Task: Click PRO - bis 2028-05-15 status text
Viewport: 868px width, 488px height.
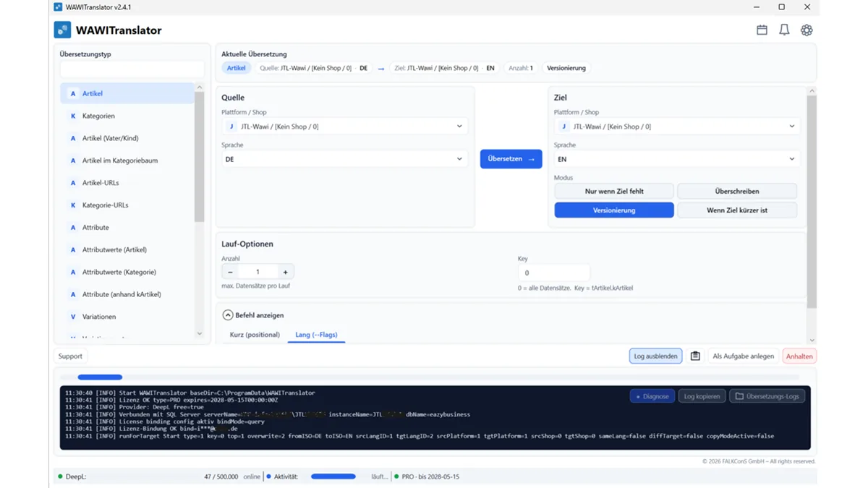Action: [x=430, y=476]
